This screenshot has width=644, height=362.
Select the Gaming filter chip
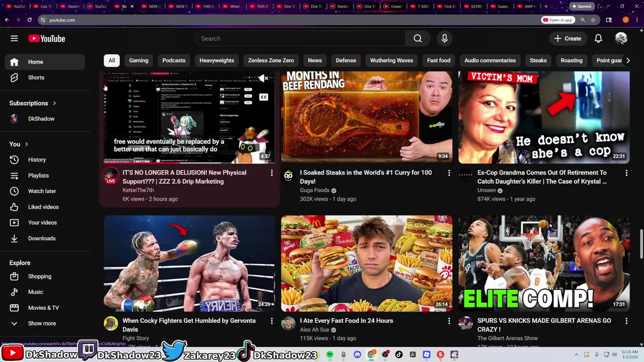tap(139, 60)
